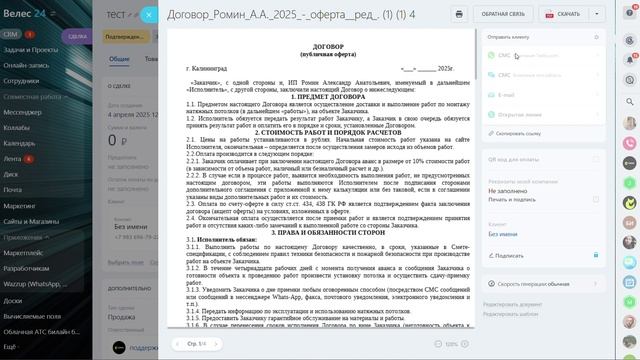Click Редактировать шаблон link
Screen dimensions: 640x360
(510, 314)
